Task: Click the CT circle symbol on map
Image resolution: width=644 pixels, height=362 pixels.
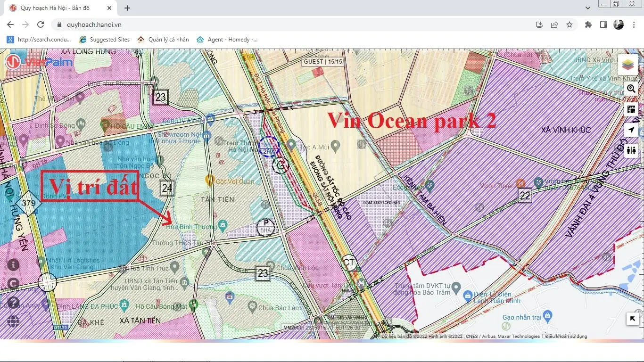Action: click(x=349, y=263)
